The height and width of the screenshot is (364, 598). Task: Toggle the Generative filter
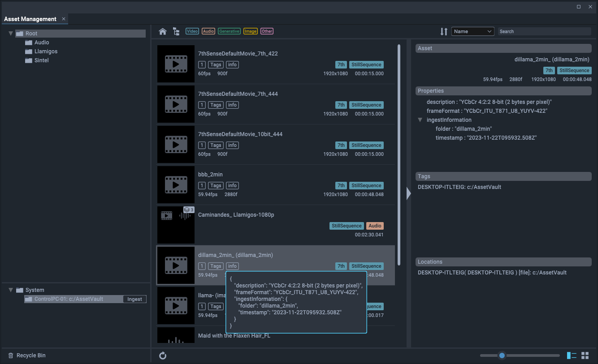pos(229,31)
